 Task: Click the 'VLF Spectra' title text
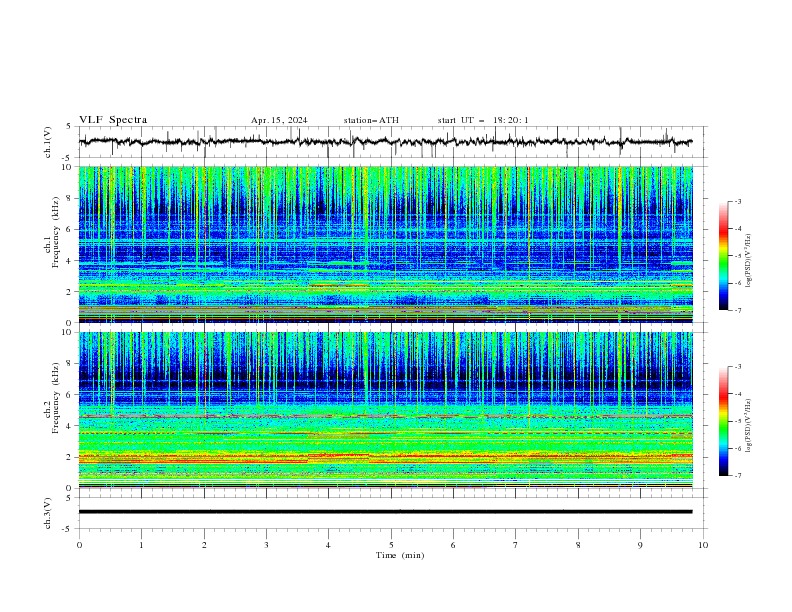[x=113, y=120]
